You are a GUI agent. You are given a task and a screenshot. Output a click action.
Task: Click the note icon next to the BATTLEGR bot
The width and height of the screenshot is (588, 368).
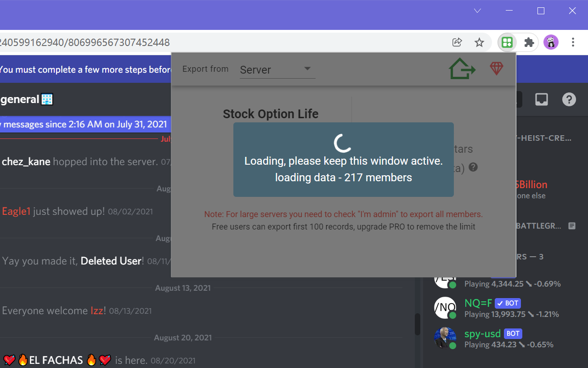coord(571,225)
